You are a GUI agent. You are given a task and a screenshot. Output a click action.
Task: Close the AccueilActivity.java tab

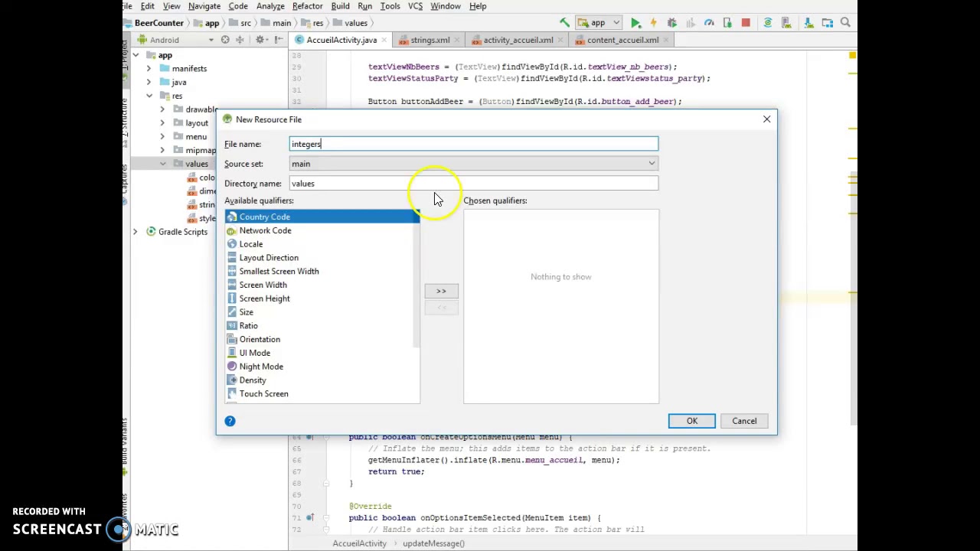coord(384,40)
